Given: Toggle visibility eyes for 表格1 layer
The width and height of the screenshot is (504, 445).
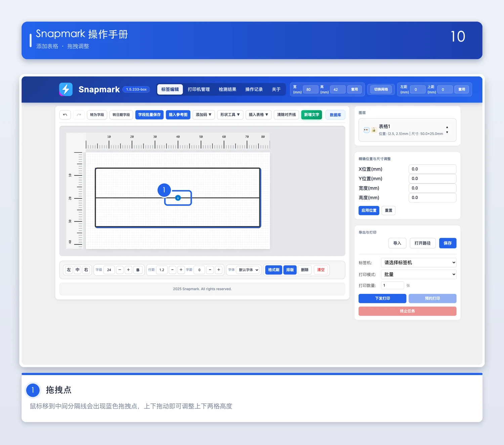Looking at the screenshot, I should 366,130.
